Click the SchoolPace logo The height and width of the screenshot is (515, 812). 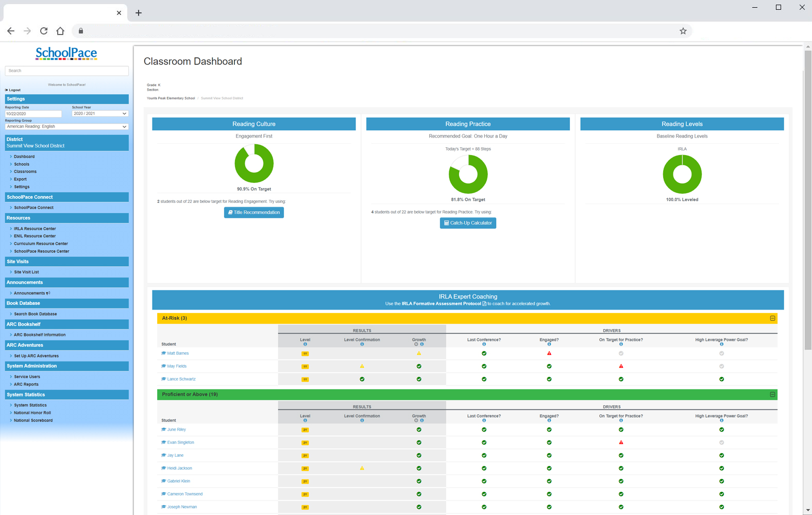pos(66,54)
